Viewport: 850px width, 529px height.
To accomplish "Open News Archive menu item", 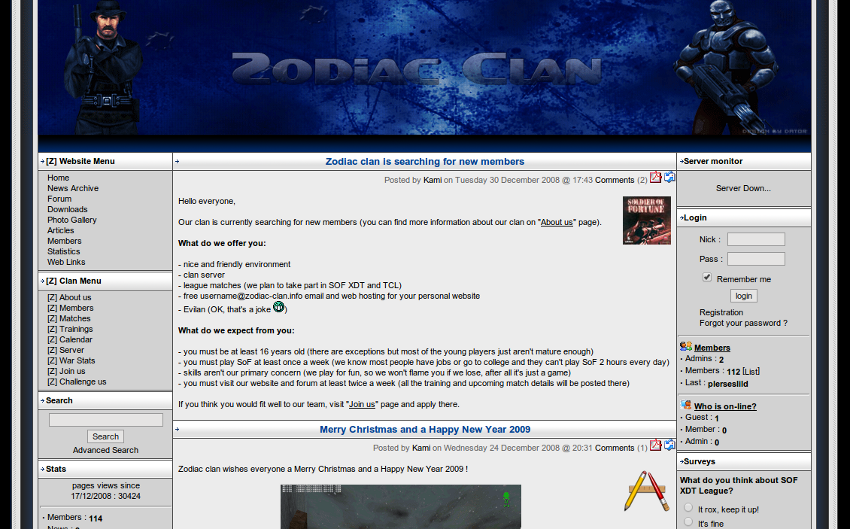I will [x=73, y=188].
